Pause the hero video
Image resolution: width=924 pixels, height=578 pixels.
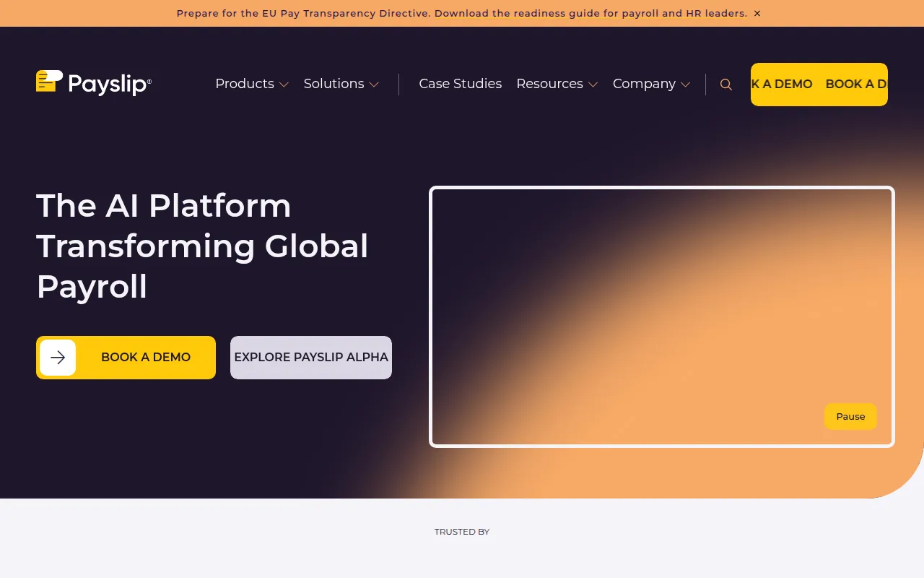(x=850, y=417)
